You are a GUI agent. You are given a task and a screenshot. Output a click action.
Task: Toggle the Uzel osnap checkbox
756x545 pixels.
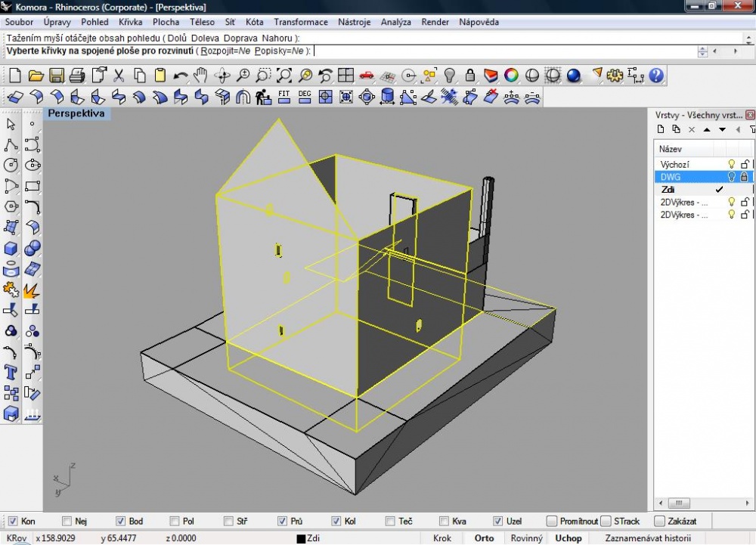pyautogui.click(x=498, y=522)
